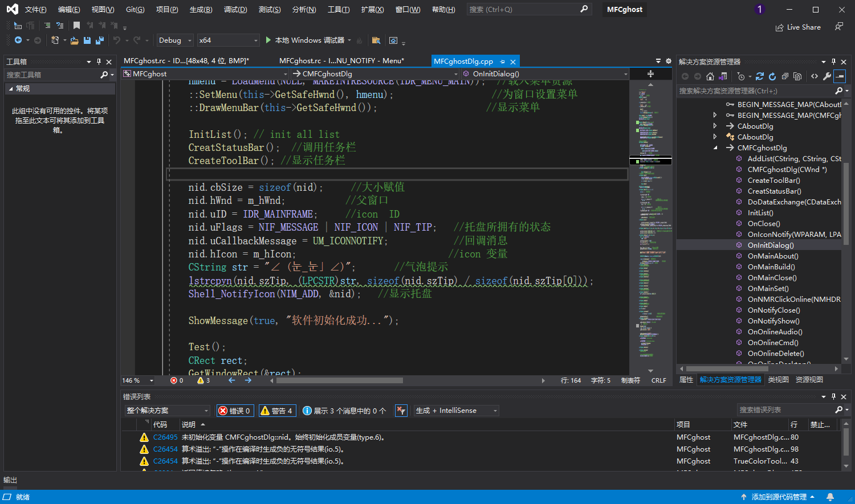The width and height of the screenshot is (855, 504).
Task: Click the clear error list filter icon
Action: coord(401,411)
